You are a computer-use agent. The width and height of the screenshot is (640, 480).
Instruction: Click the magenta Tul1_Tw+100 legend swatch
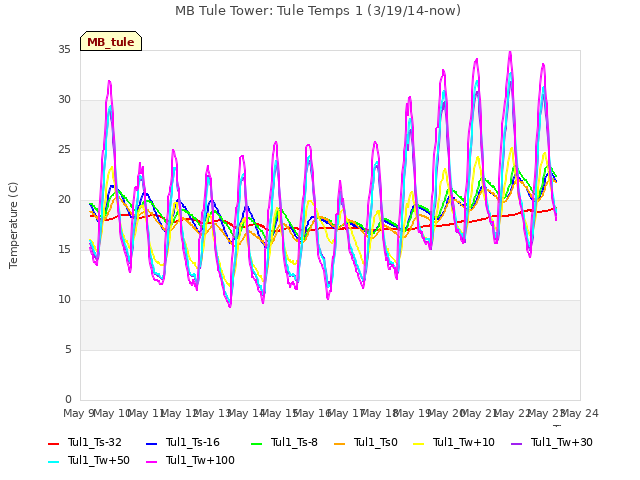151,461
